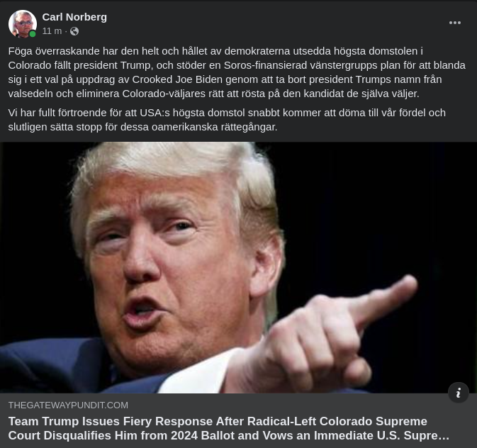Open Carl Norberg's profile picture
Viewport: 477px width, 448px height.
coord(23,23)
